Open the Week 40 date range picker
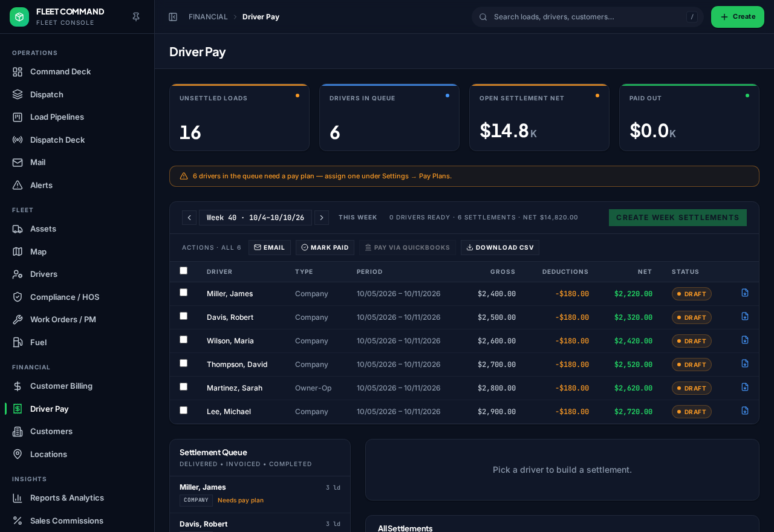Screen dimensions: 774x532 [255, 218]
